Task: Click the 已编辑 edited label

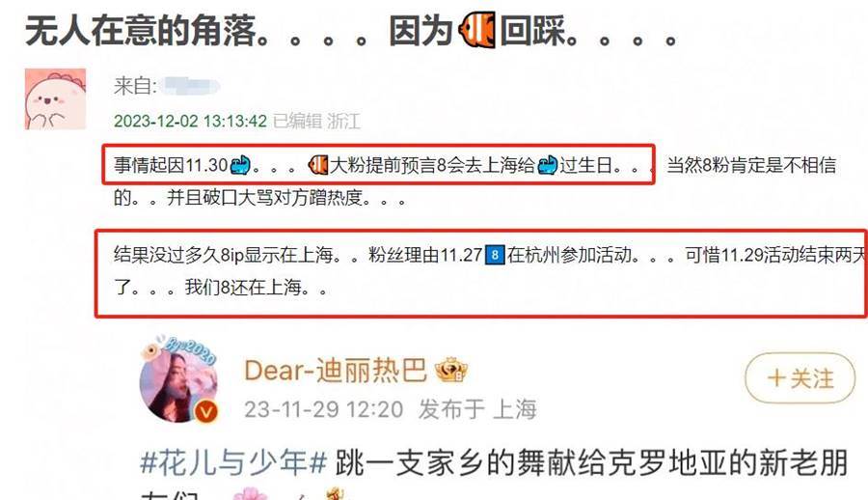Action: pos(297,121)
